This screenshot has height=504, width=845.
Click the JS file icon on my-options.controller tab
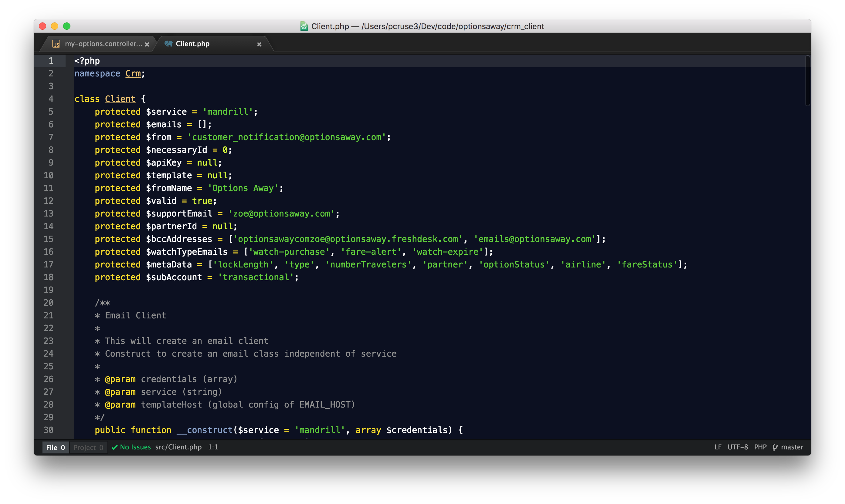click(56, 44)
